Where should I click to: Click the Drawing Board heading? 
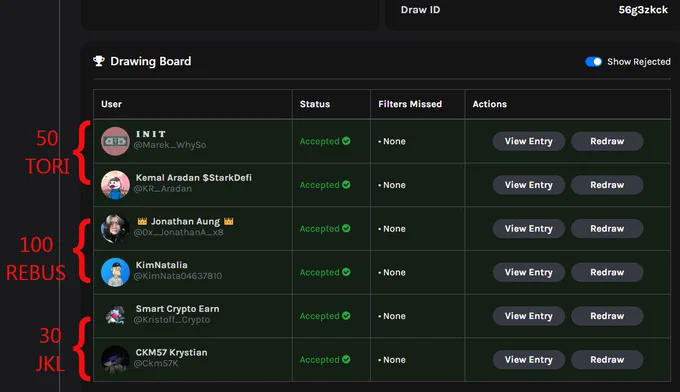coord(150,62)
